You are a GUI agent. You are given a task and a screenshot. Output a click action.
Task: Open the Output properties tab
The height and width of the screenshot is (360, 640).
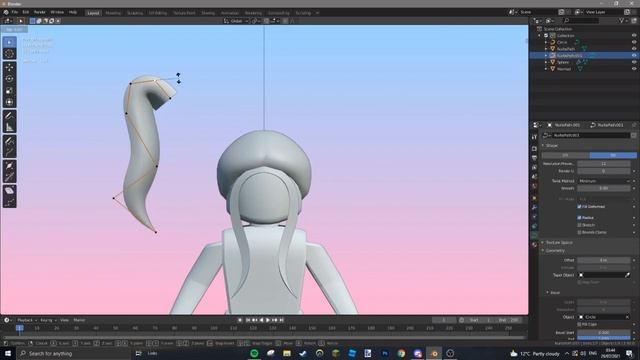pyautogui.click(x=534, y=158)
